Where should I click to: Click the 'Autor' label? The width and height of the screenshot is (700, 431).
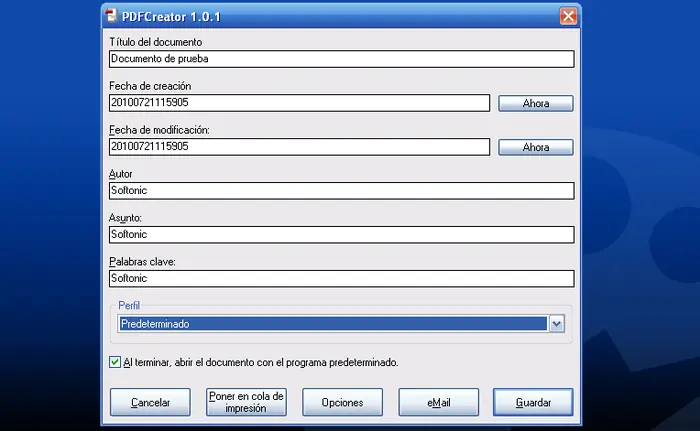121,174
